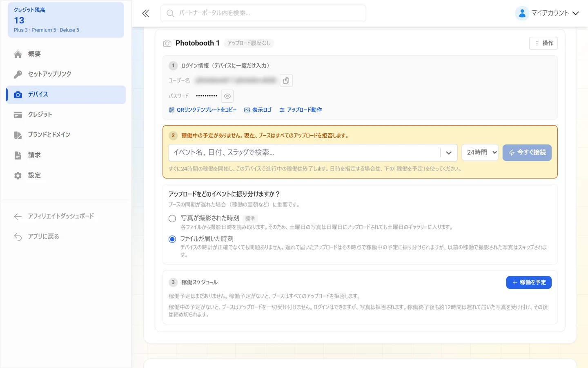Open アップロード動作 link
Viewport: 588px width, 368px height.
coord(301,110)
